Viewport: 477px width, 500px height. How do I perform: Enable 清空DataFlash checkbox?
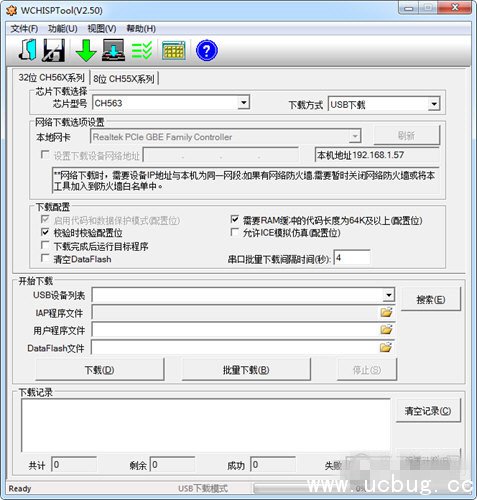pos(45,258)
